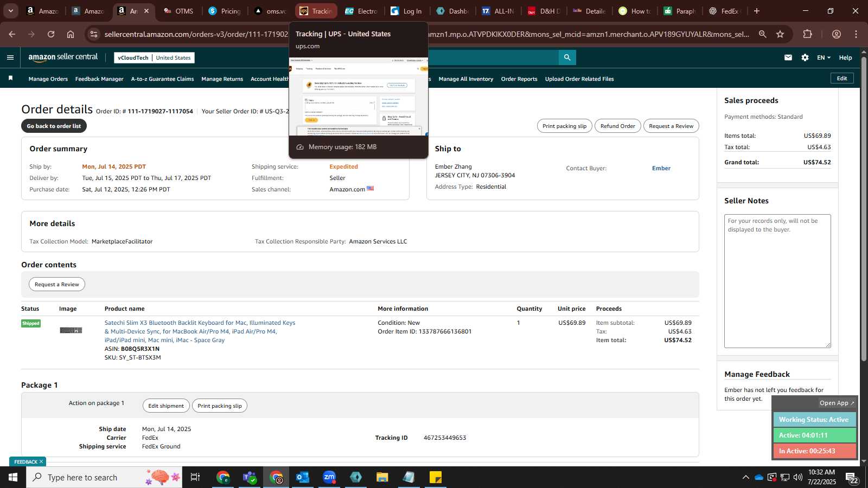Bookmark this page with star icon
Image resolution: width=868 pixels, height=488 pixels.
pyautogui.click(x=780, y=34)
